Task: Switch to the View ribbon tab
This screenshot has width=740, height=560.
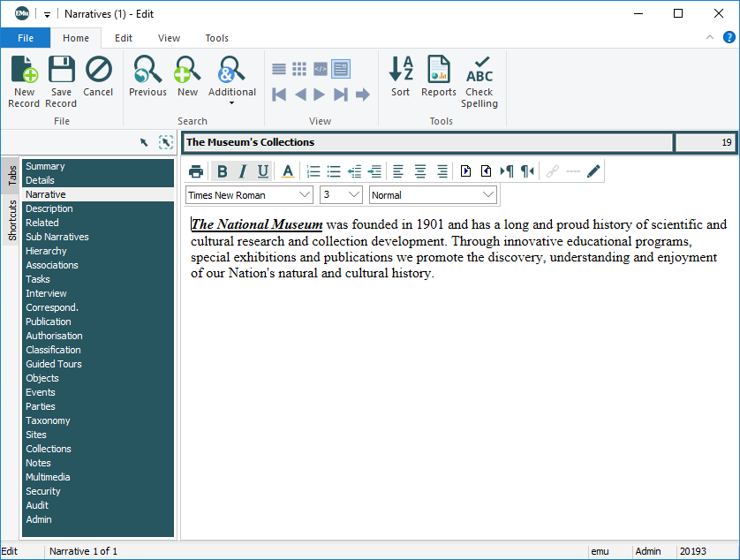Action: click(x=169, y=38)
